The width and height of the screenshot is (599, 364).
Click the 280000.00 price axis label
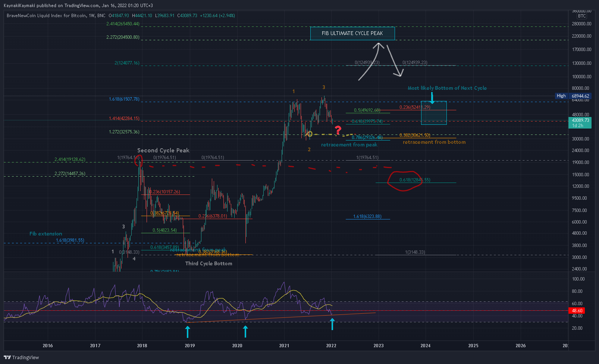coord(581,24)
